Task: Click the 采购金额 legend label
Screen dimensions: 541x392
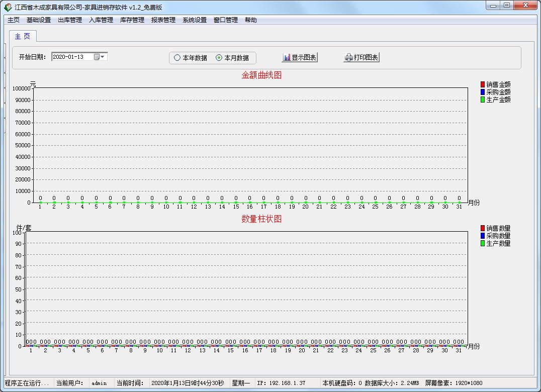Action: pos(499,92)
